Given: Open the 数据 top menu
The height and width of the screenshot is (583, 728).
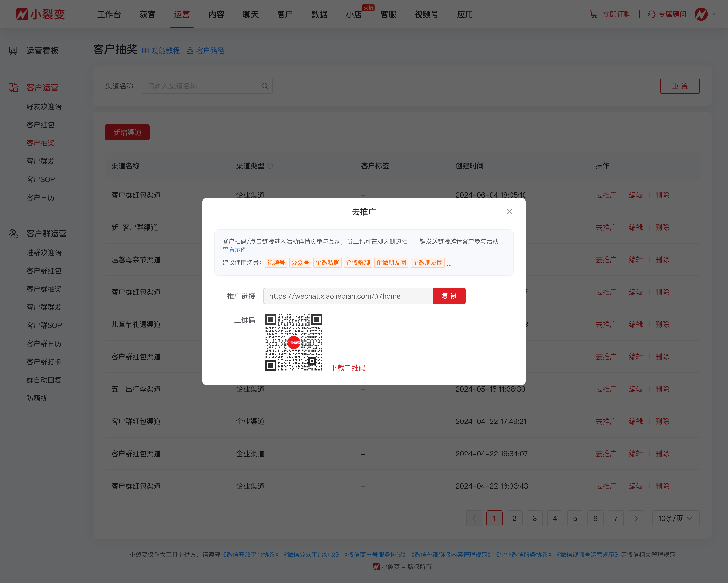Looking at the screenshot, I should (320, 14).
